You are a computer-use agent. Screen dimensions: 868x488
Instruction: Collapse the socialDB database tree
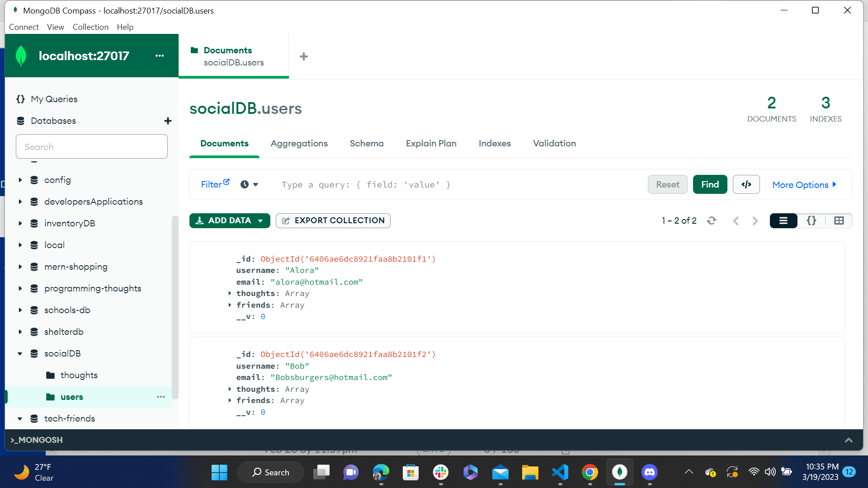(x=19, y=353)
